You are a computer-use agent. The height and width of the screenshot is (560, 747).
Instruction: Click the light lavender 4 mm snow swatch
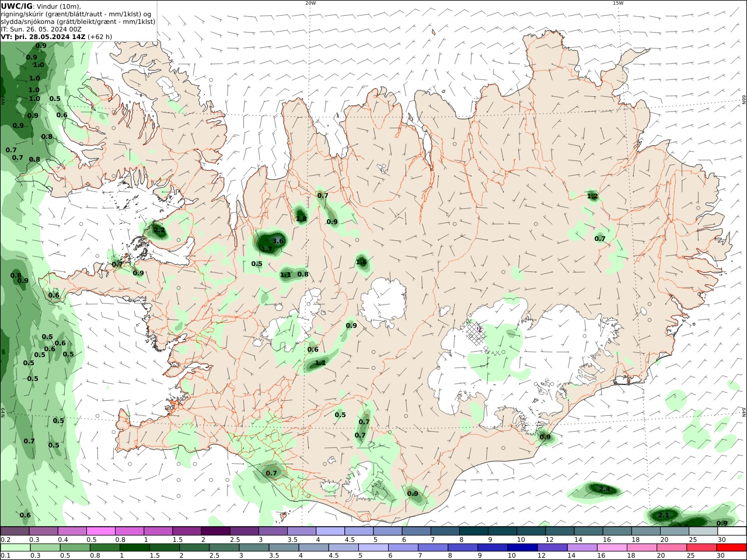(330, 531)
